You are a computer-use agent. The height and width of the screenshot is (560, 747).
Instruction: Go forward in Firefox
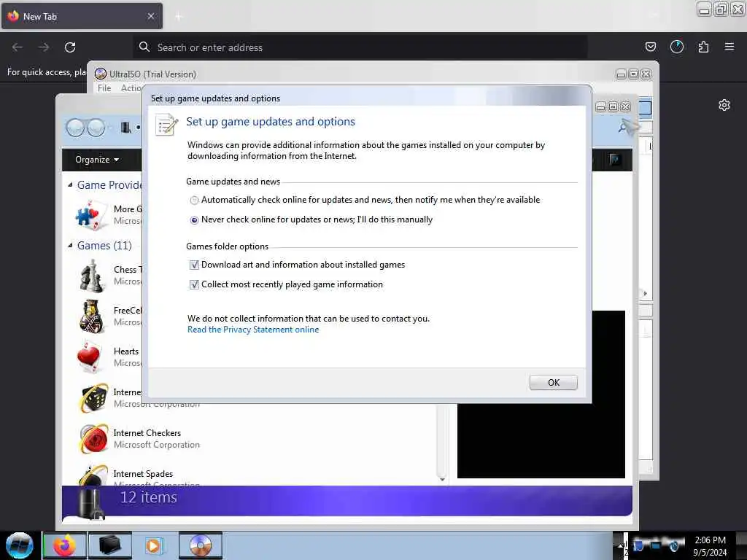click(x=44, y=47)
